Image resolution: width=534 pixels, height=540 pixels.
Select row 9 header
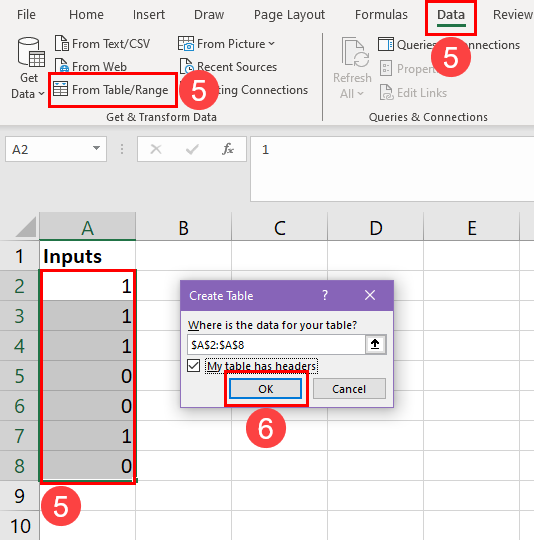tap(19, 495)
